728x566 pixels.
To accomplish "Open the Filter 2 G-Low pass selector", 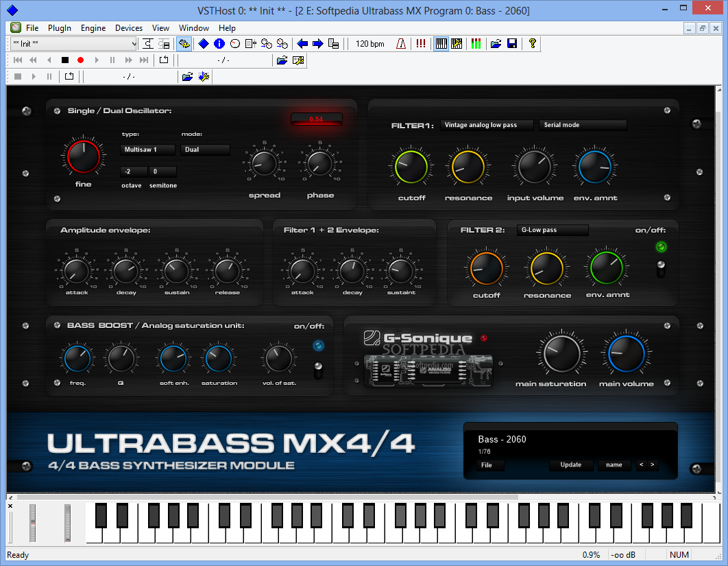I will [x=553, y=230].
